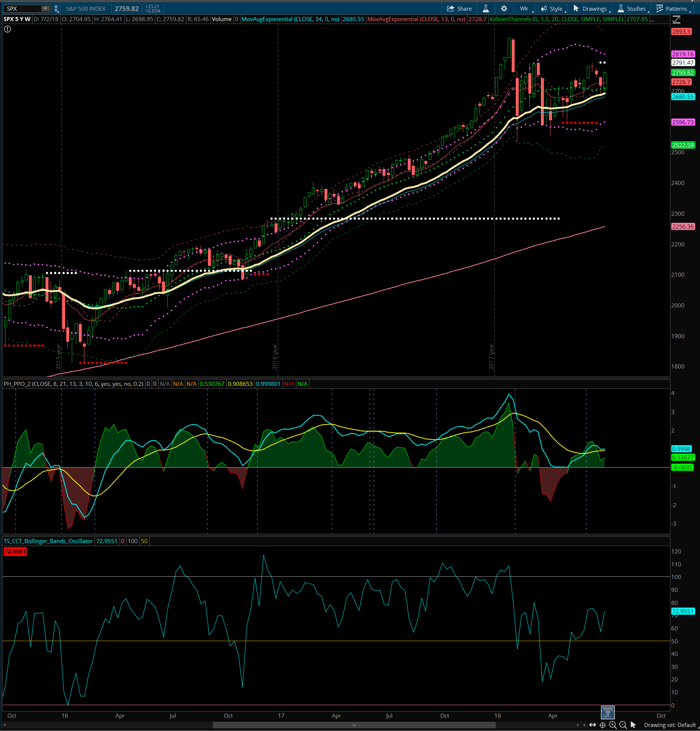This screenshot has height=731, width=700.
Task: Click the +23.21 +0.85% change text
Action: pos(153,9)
